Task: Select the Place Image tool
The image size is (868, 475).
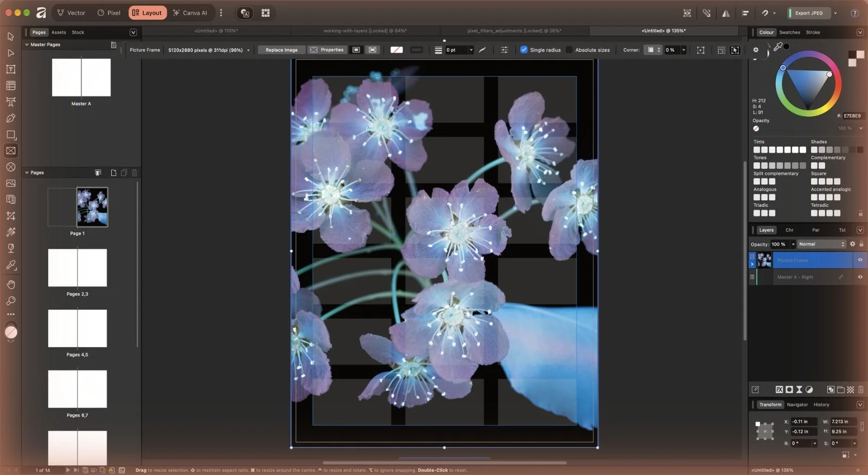Action: coord(10,183)
